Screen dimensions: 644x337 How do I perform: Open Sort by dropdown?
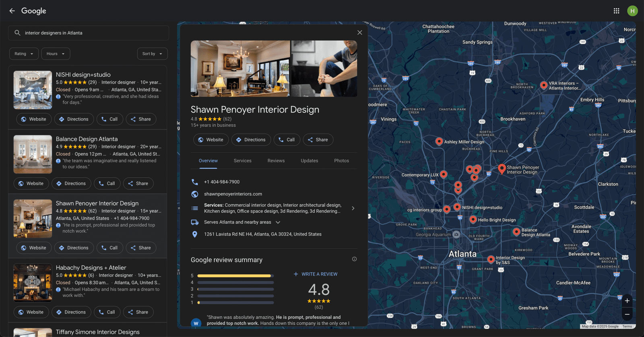pyautogui.click(x=152, y=53)
